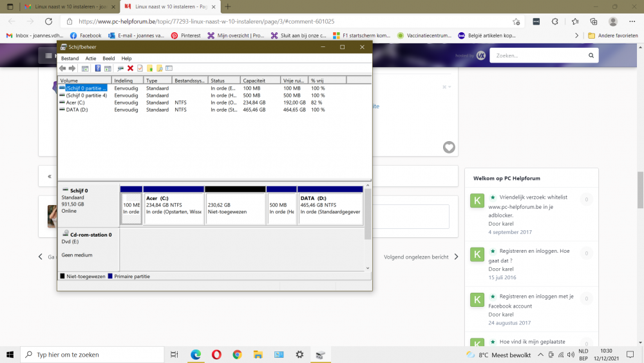
Task: Open the Actie menu
Action: coord(91,59)
